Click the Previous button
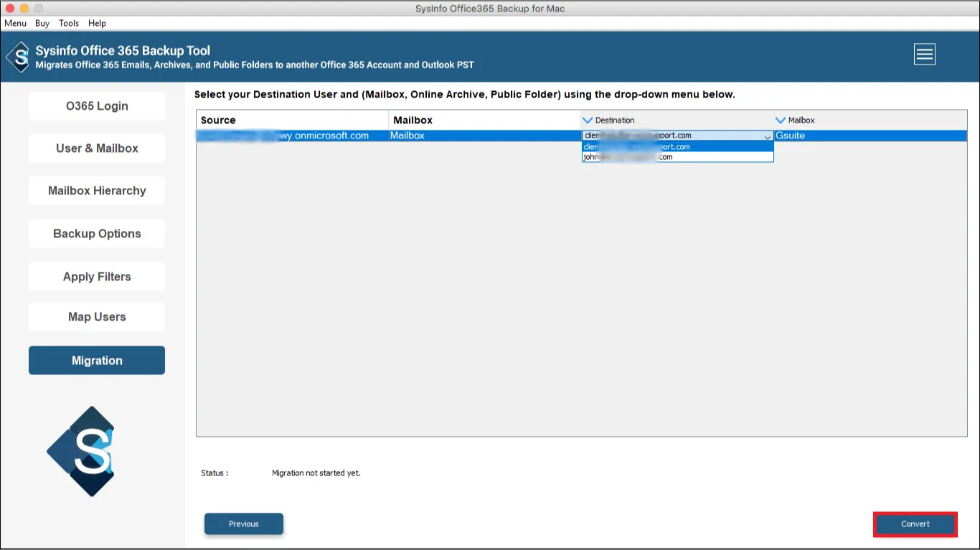 pyautogui.click(x=244, y=524)
